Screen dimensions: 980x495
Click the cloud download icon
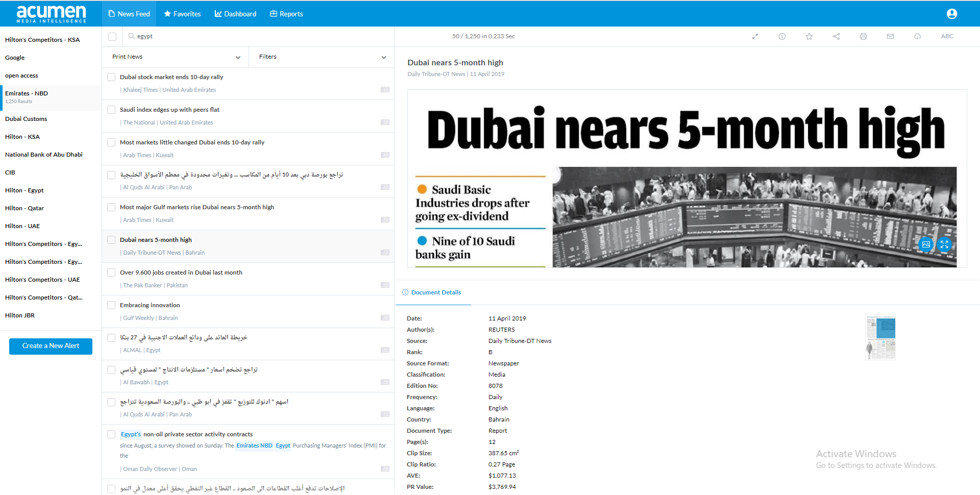coord(917,36)
